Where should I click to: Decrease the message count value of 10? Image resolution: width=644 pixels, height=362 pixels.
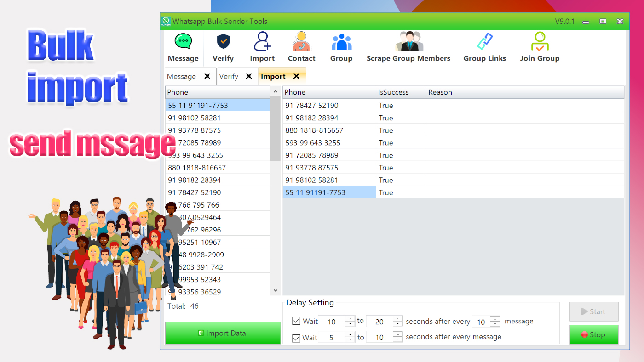[495, 324]
